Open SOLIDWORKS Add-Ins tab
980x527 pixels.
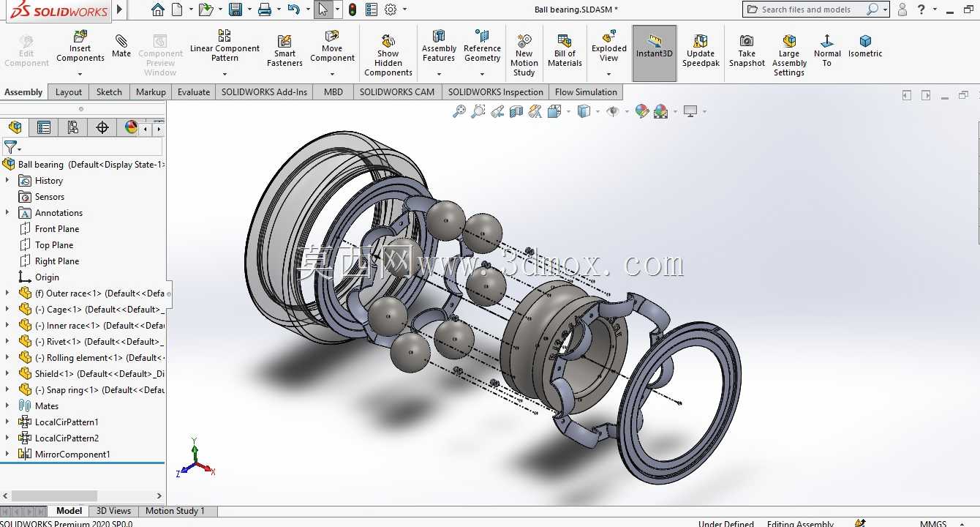point(264,92)
